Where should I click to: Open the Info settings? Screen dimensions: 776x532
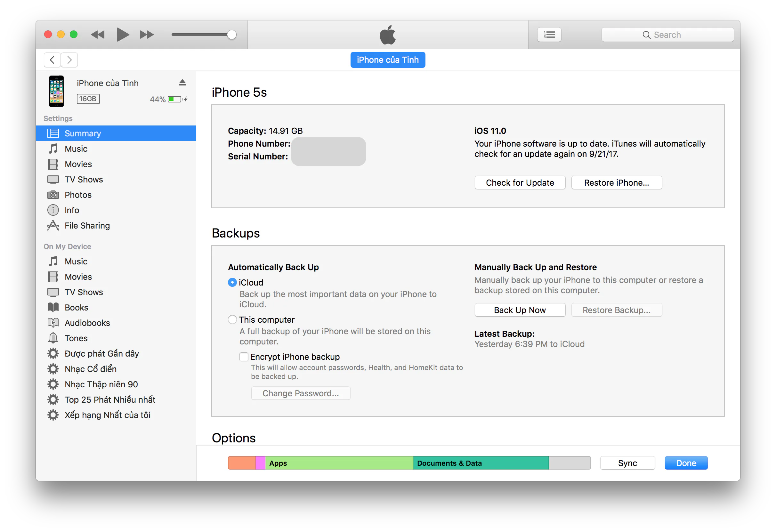(116, 210)
